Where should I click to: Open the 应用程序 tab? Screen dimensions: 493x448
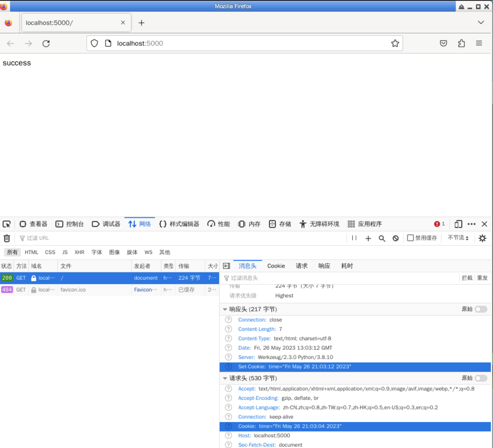click(364, 224)
